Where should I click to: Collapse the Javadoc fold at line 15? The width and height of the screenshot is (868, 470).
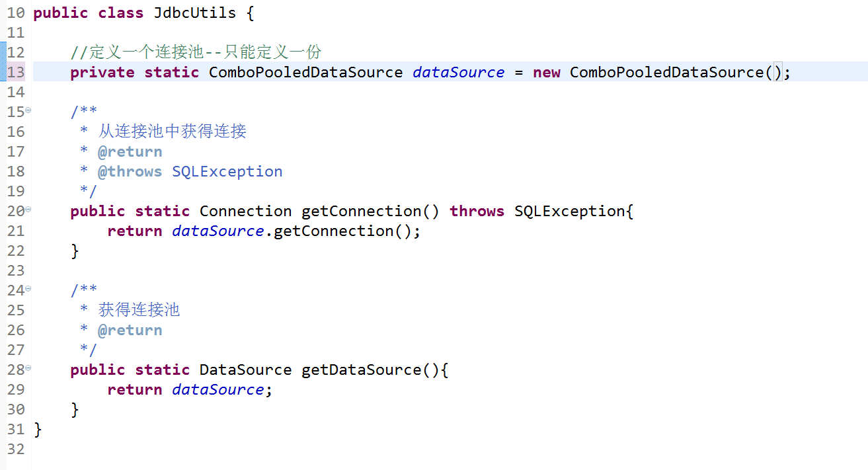[x=28, y=110]
